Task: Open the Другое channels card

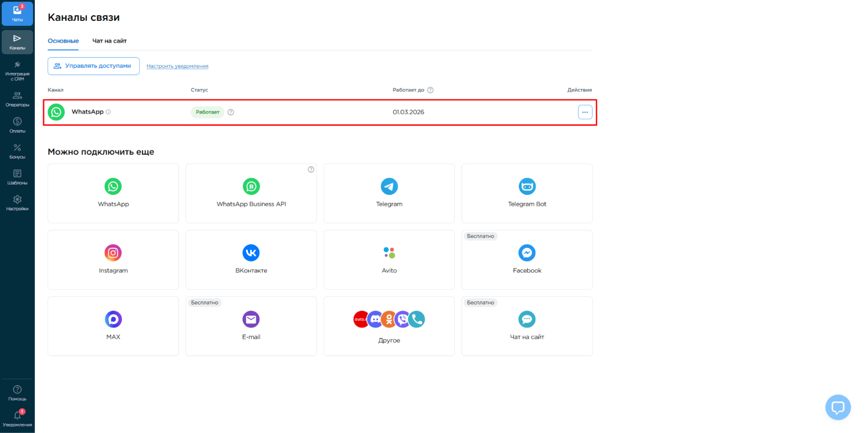Action: coord(389,326)
